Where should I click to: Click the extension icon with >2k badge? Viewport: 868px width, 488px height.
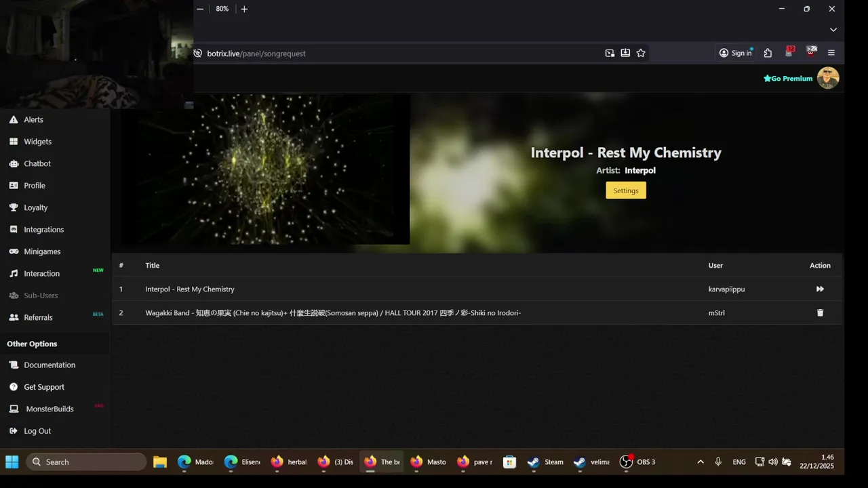pos(811,52)
